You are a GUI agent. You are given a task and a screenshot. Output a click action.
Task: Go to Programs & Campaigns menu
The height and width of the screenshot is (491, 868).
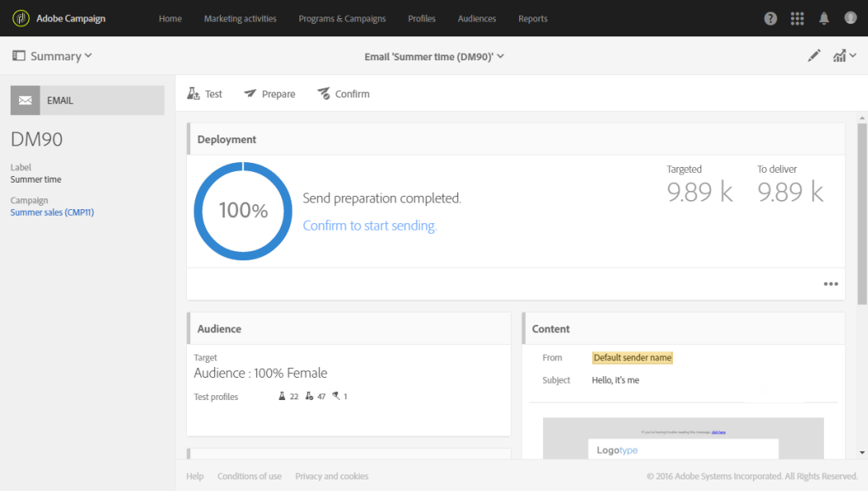[x=342, y=18]
